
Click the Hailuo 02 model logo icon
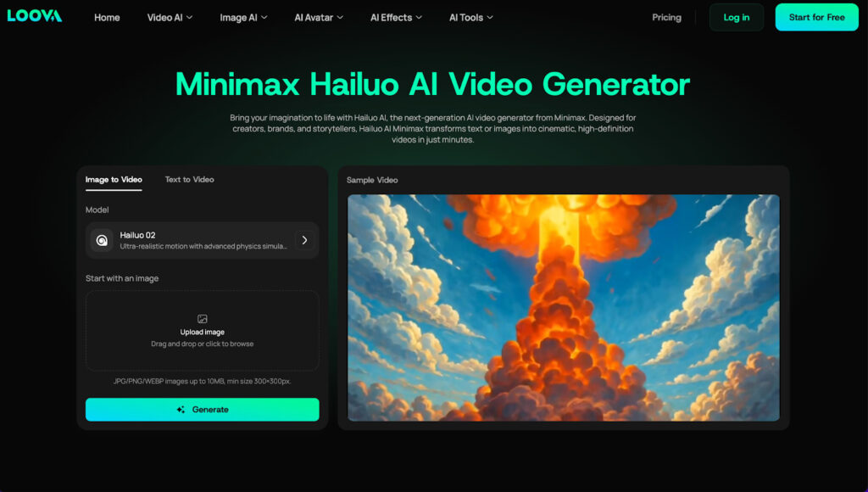(102, 240)
